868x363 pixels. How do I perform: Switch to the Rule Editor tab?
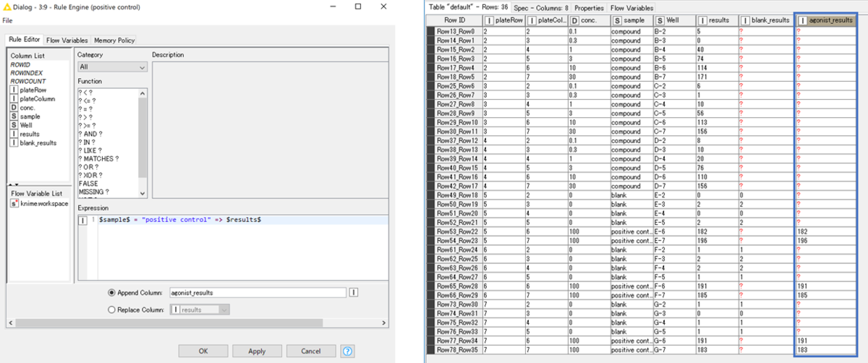pyautogui.click(x=25, y=40)
